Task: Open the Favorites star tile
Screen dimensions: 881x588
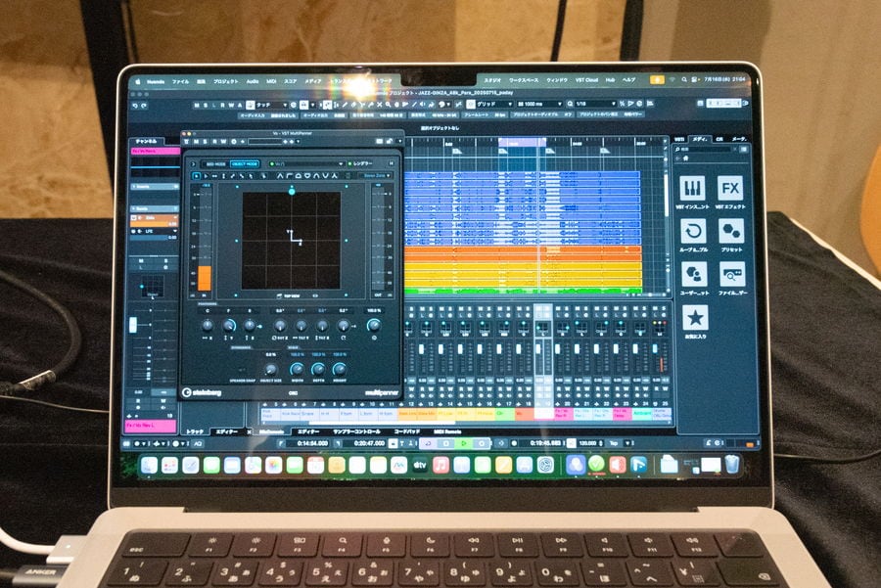Action: tap(694, 318)
